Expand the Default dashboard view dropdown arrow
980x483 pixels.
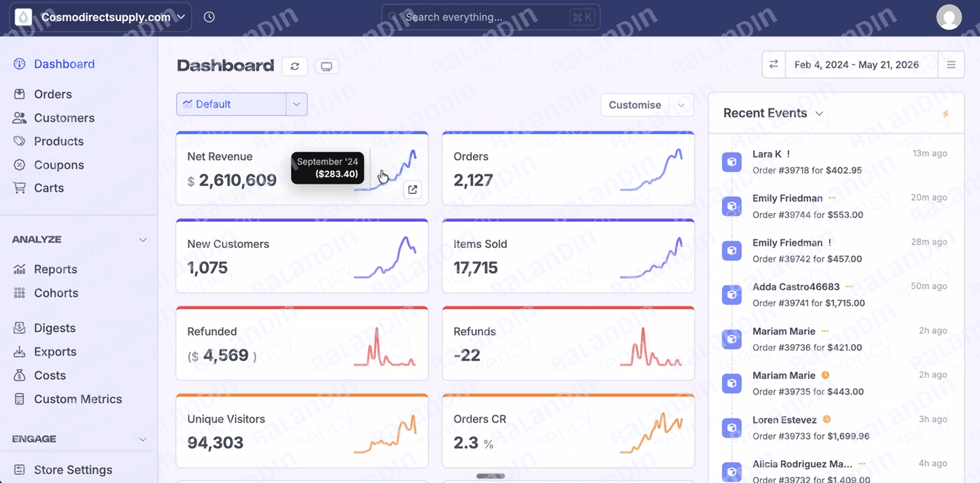click(x=296, y=104)
